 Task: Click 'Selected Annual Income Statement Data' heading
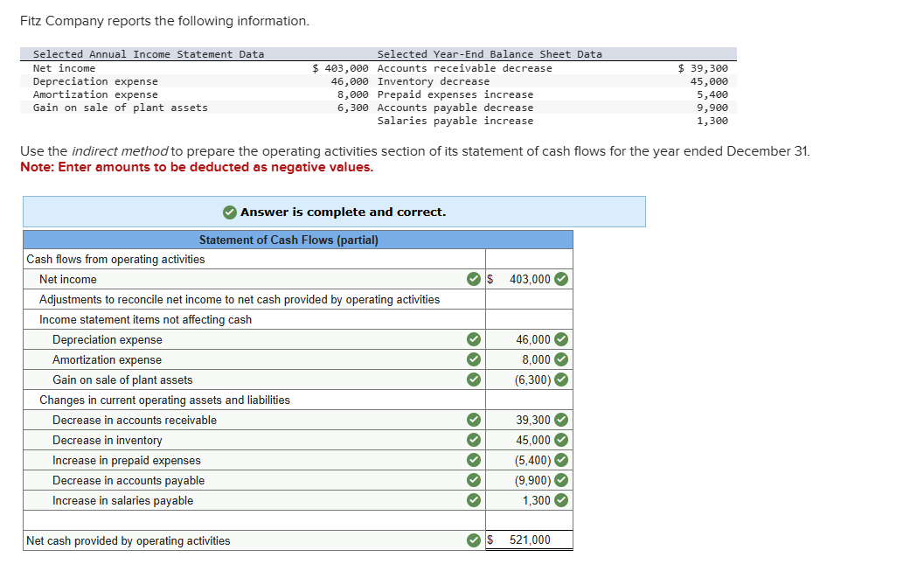point(149,54)
